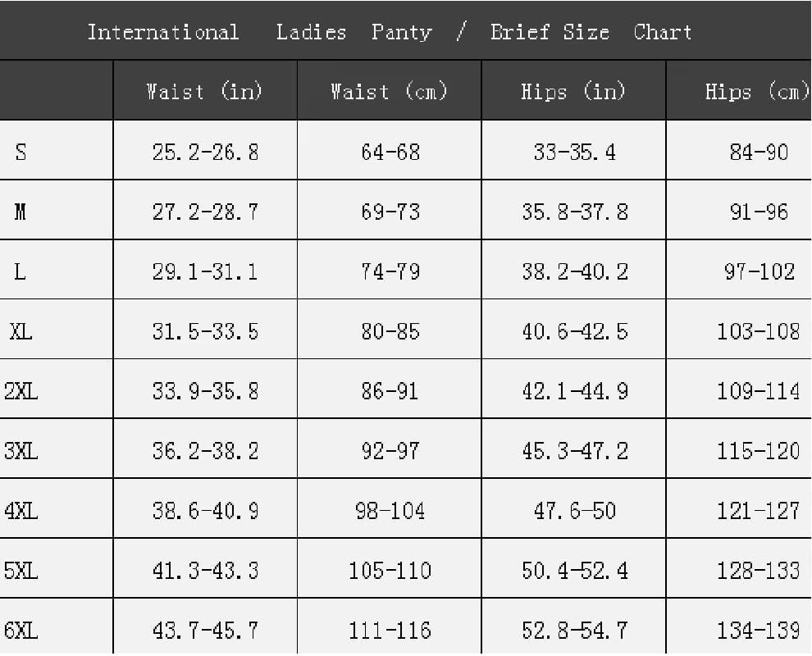
Task: Click the 5XL size row label
Action: tap(21, 571)
